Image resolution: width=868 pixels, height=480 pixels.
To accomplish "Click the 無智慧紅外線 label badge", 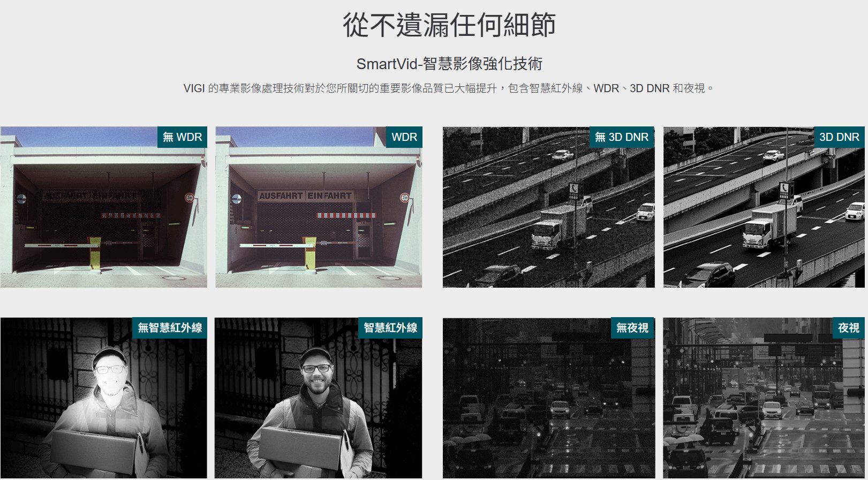I will point(170,328).
